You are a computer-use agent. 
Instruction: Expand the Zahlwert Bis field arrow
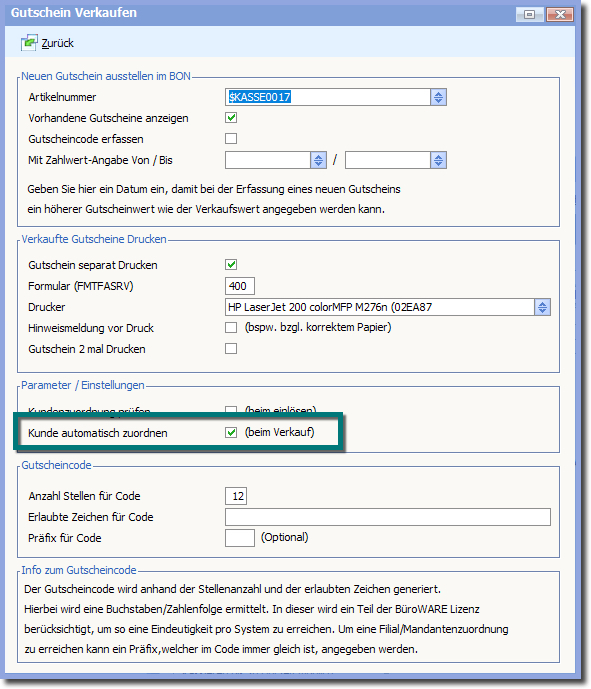click(x=438, y=160)
